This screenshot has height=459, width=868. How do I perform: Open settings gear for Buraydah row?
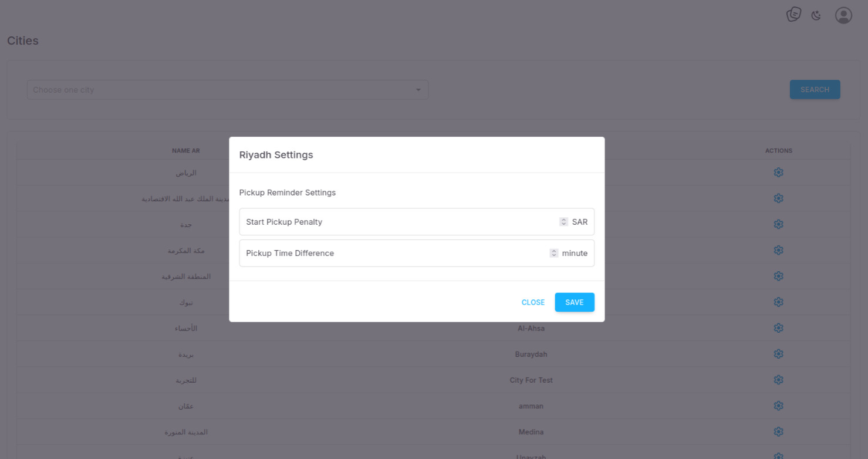tap(778, 354)
